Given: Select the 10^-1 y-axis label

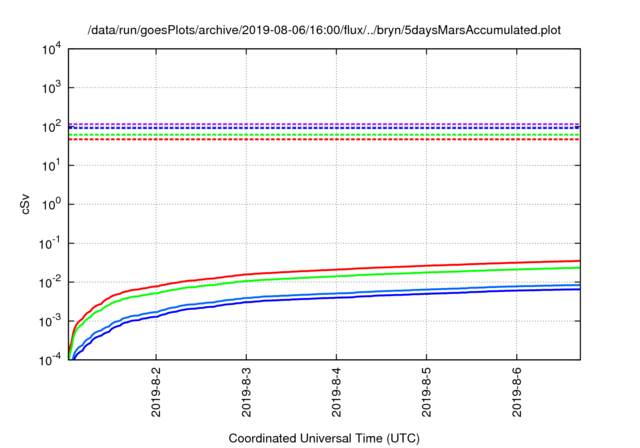Looking at the screenshot, I should pyautogui.click(x=51, y=243).
